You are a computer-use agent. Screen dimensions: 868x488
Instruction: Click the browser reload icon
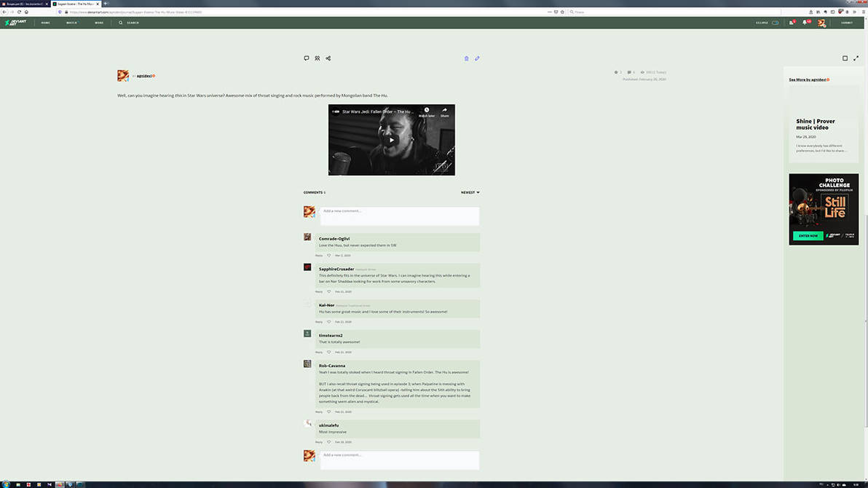pos(19,12)
